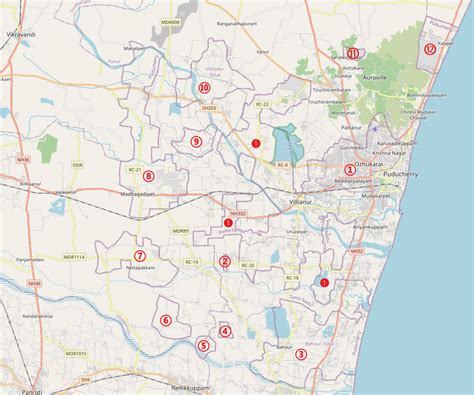Screen dimensions: 474x395
Task: Click circled number 7 marker above Nettapakkam
Action: tap(140, 256)
